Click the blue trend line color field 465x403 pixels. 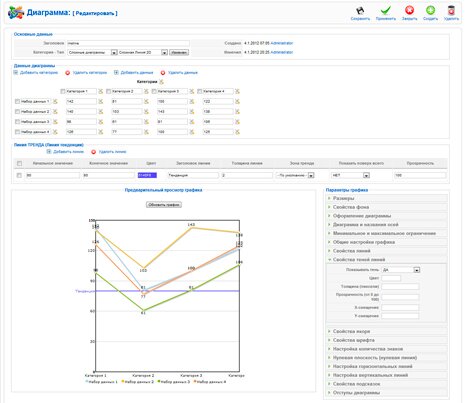[x=147, y=175]
